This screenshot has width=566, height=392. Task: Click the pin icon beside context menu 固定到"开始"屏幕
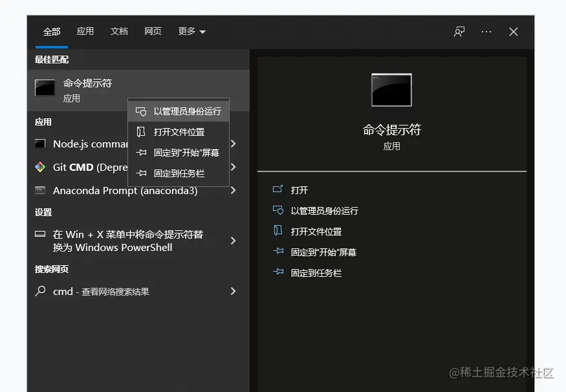[141, 153]
